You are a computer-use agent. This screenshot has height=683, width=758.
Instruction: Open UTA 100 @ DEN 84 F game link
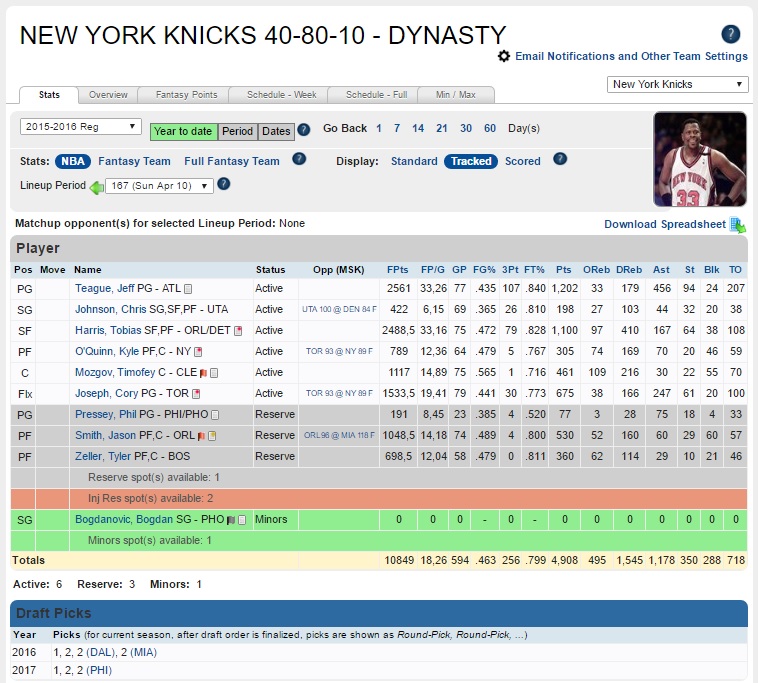point(339,309)
